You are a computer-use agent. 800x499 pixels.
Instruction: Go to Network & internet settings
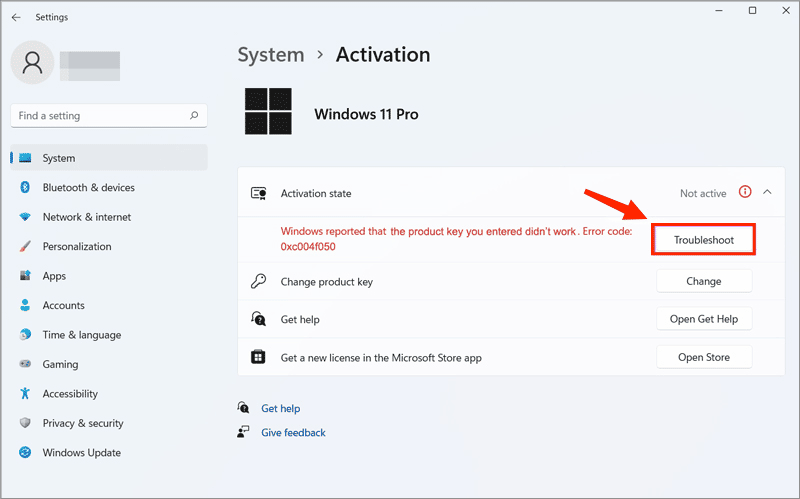click(109, 217)
